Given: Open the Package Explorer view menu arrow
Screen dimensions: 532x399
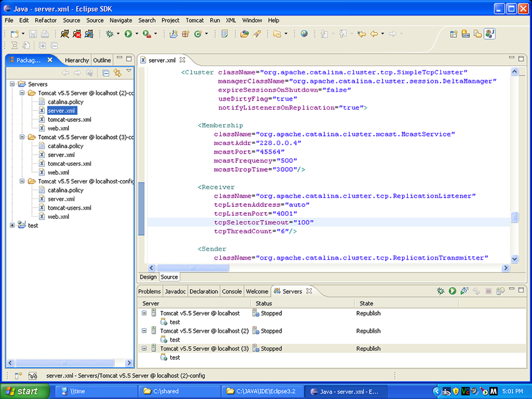Looking at the screenshot, I should coord(129,71).
